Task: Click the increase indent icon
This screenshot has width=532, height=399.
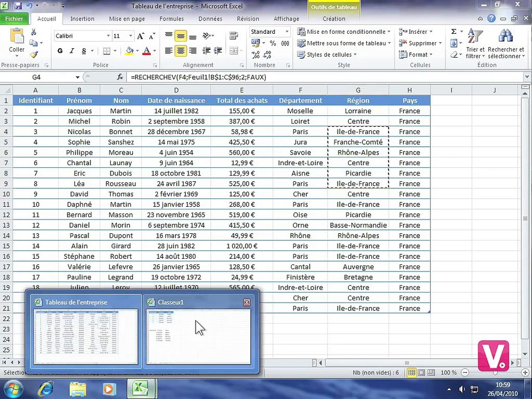Action: pos(218,51)
